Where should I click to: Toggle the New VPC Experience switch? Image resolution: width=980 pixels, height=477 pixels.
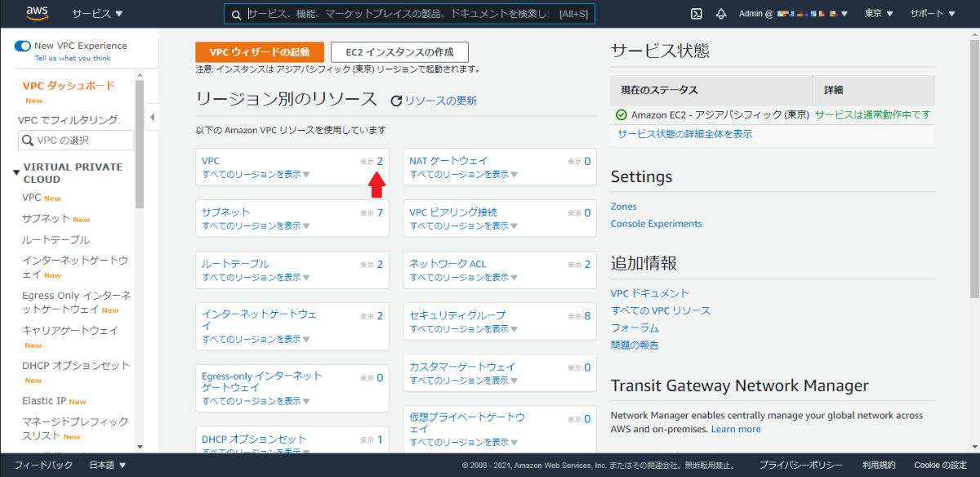pos(23,46)
